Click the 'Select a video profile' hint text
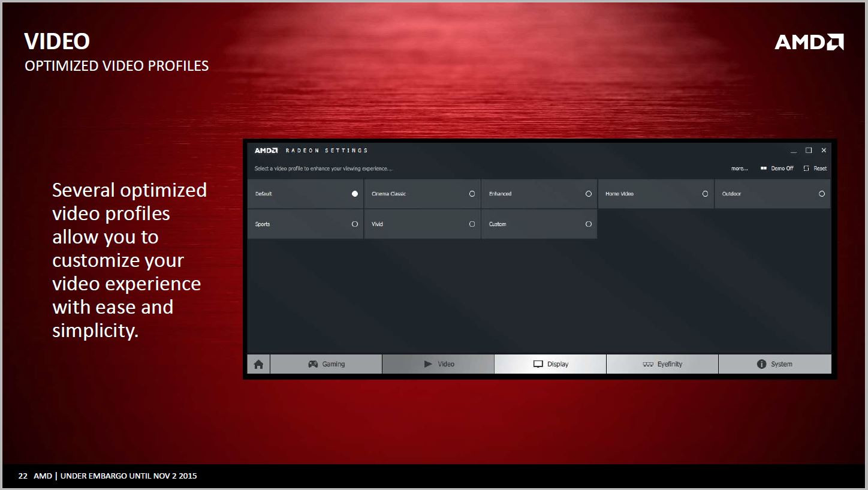Screen dimensions: 868x490 point(323,169)
